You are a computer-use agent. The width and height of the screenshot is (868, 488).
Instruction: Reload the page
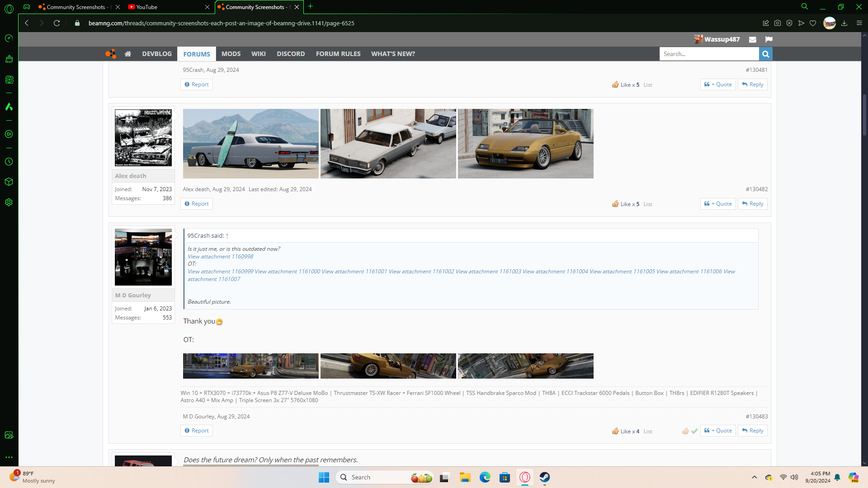coord(57,23)
